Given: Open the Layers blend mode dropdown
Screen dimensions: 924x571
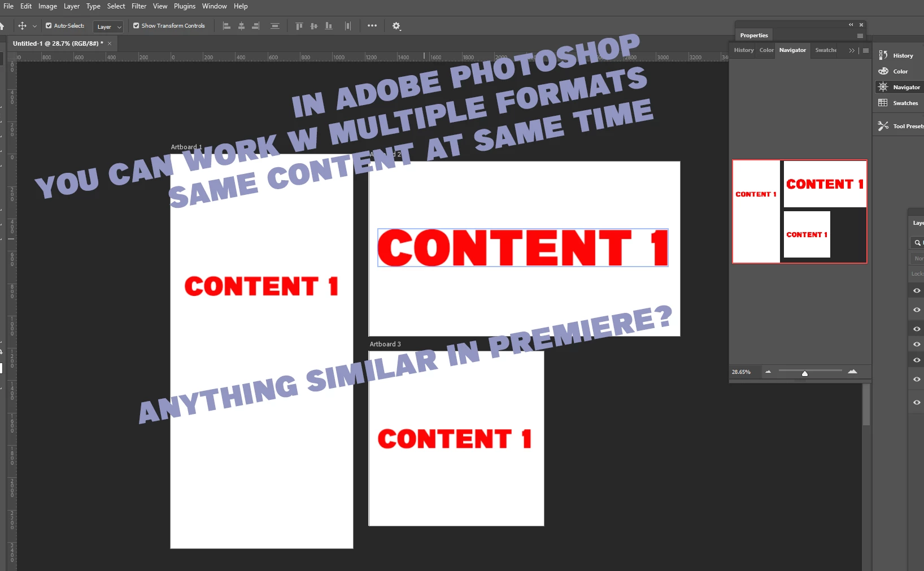Looking at the screenshot, I should coord(917,258).
